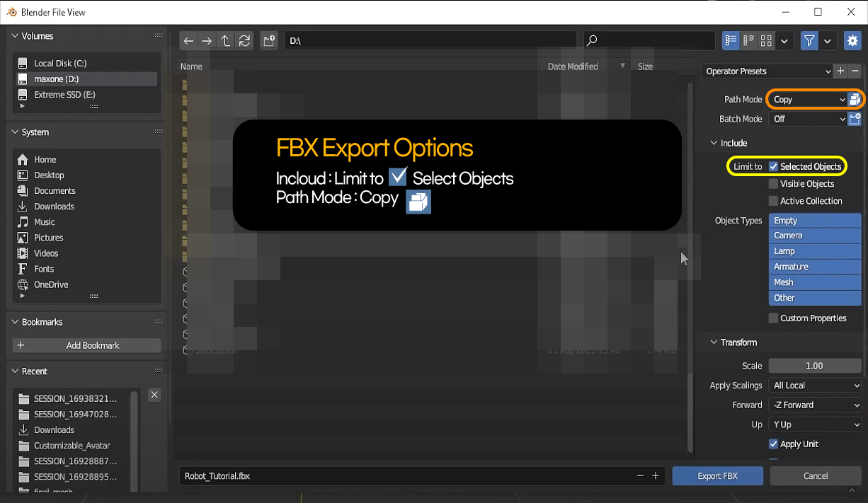This screenshot has width=868, height=503.
Task: Open Music system folder
Action: coord(85,222)
